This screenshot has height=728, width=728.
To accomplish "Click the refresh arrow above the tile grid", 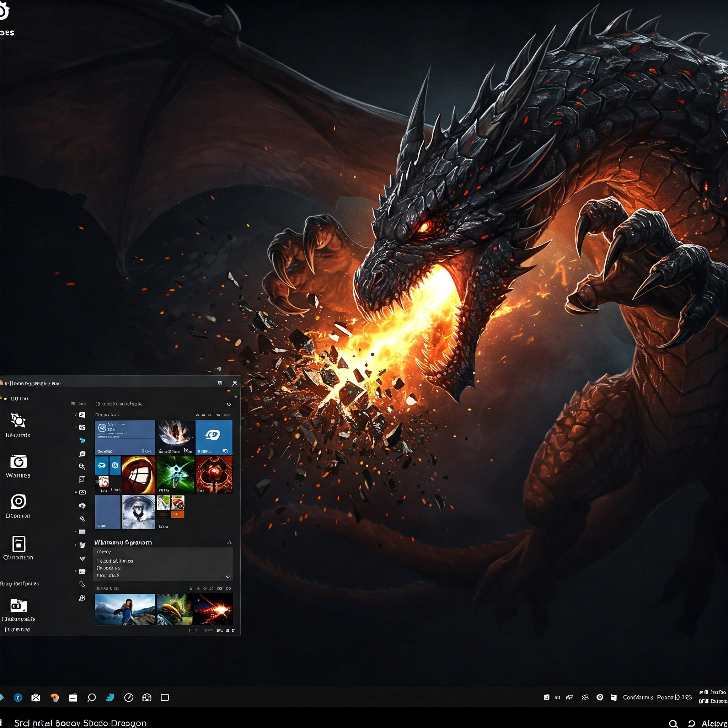I will click(229, 405).
